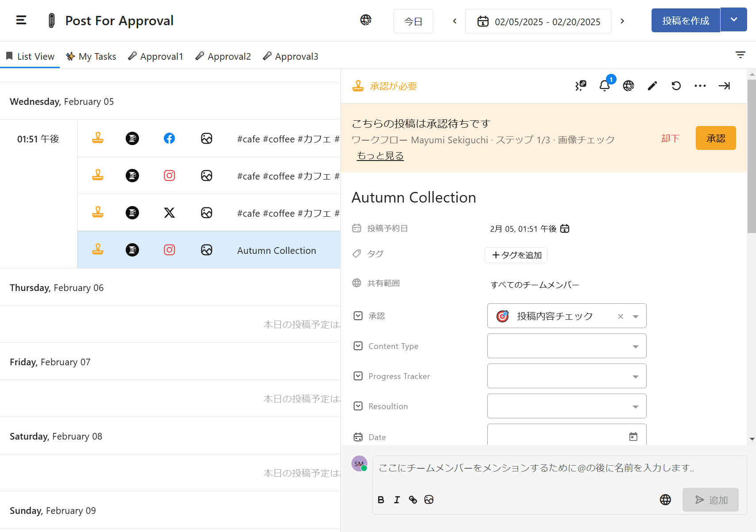Click the notification bell icon

point(605,86)
